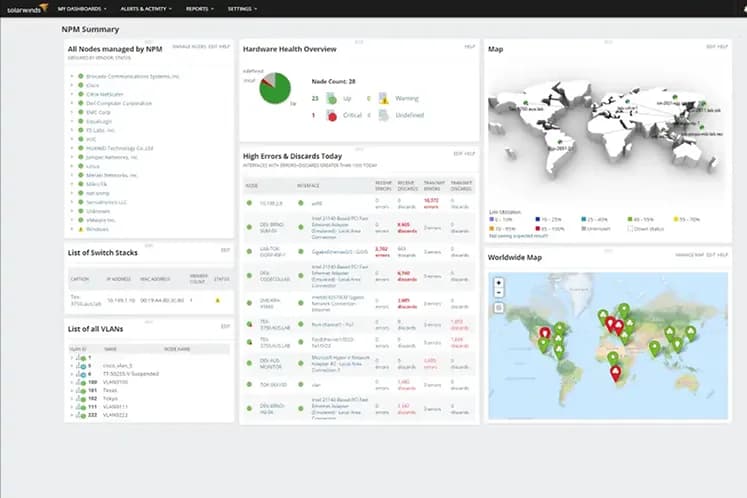Click green map pin over India

655,349
